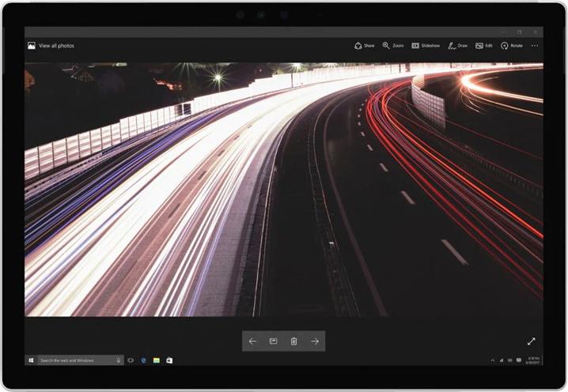
Task: Click the icon between the back arrow and trash
Action: (x=273, y=341)
